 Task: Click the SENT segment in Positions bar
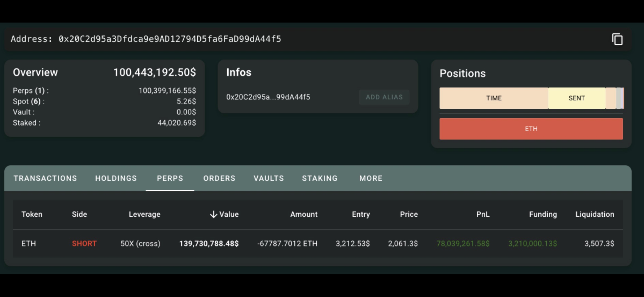pos(577,98)
